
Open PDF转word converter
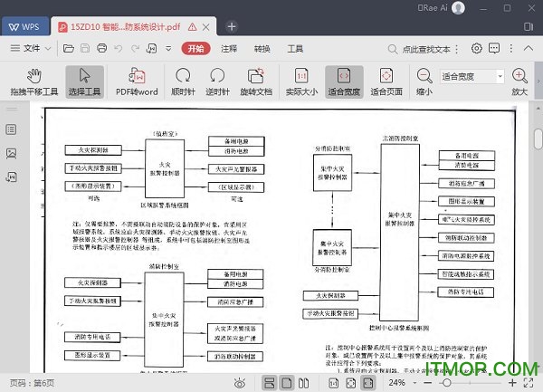(137, 82)
